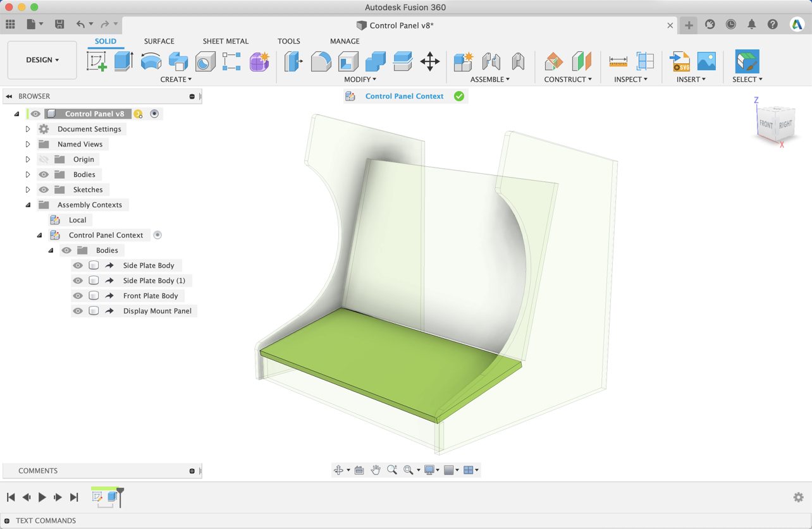The image size is (812, 529).
Task: Switch to the SHEET METAL tab
Action: point(226,41)
